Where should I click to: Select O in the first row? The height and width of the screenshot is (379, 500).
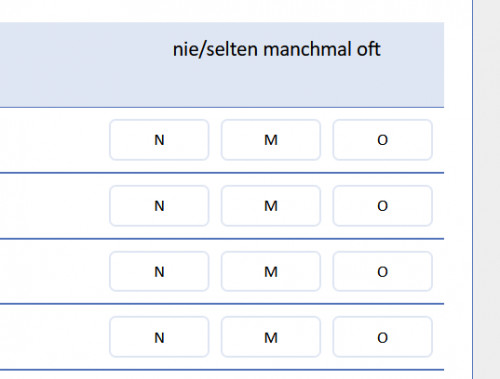tap(383, 140)
